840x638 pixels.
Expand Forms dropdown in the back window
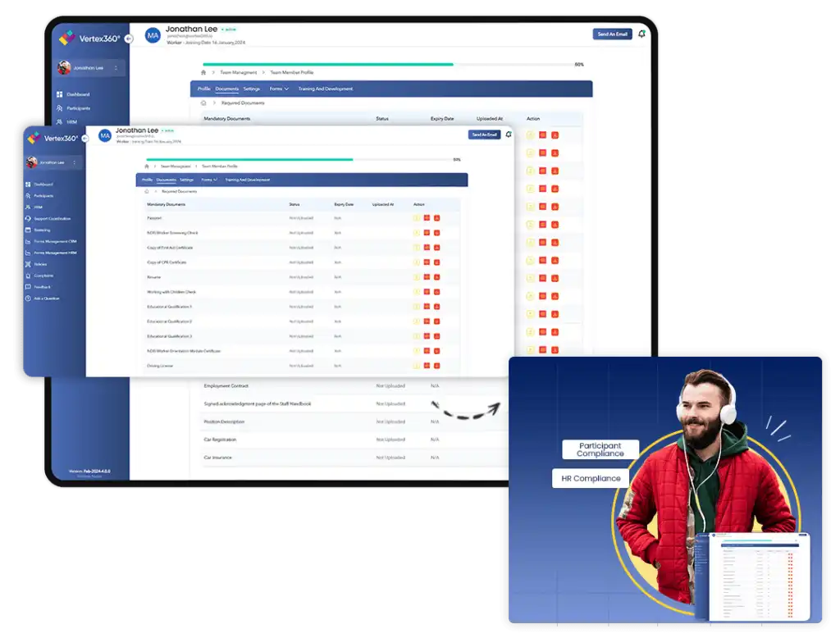click(x=280, y=89)
